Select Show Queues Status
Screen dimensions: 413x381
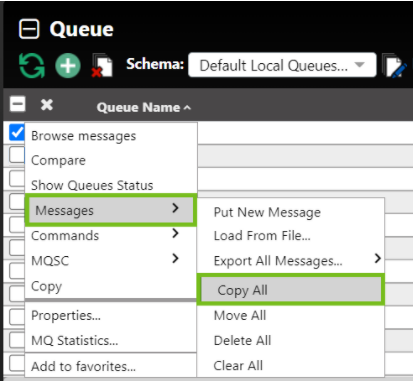(x=111, y=185)
